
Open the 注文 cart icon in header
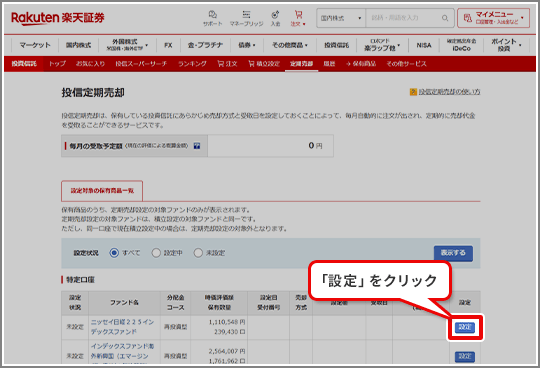[x=298, y=18]
